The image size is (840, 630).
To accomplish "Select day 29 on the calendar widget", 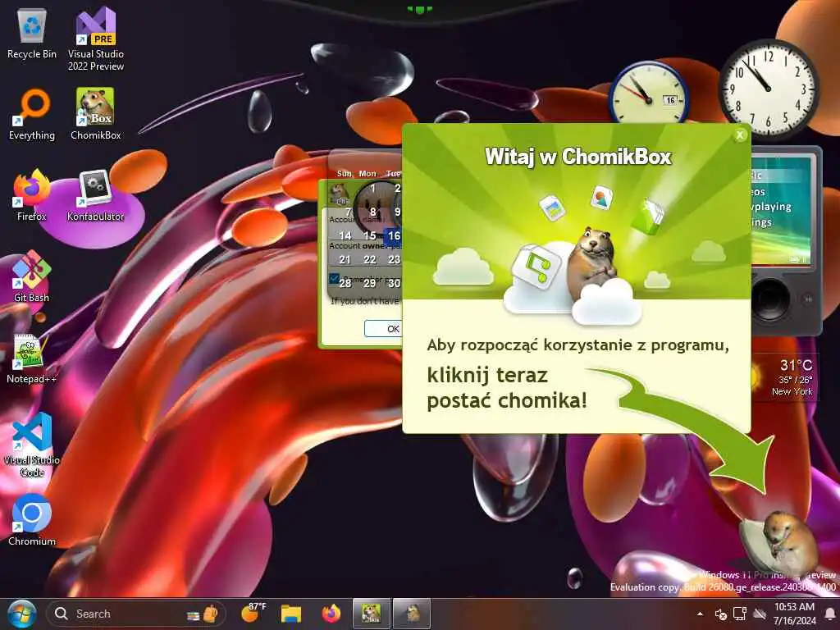I will (370, 283).
